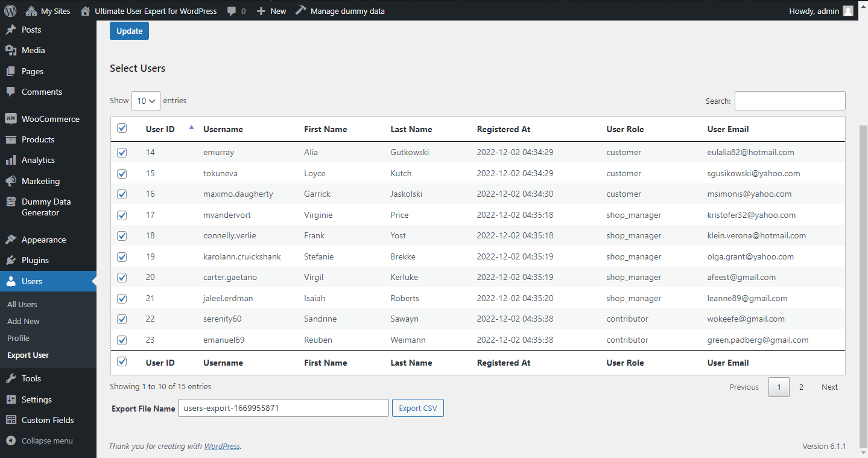Select Add New under Users menu
The image size is (868, 458).
[24, 321]
